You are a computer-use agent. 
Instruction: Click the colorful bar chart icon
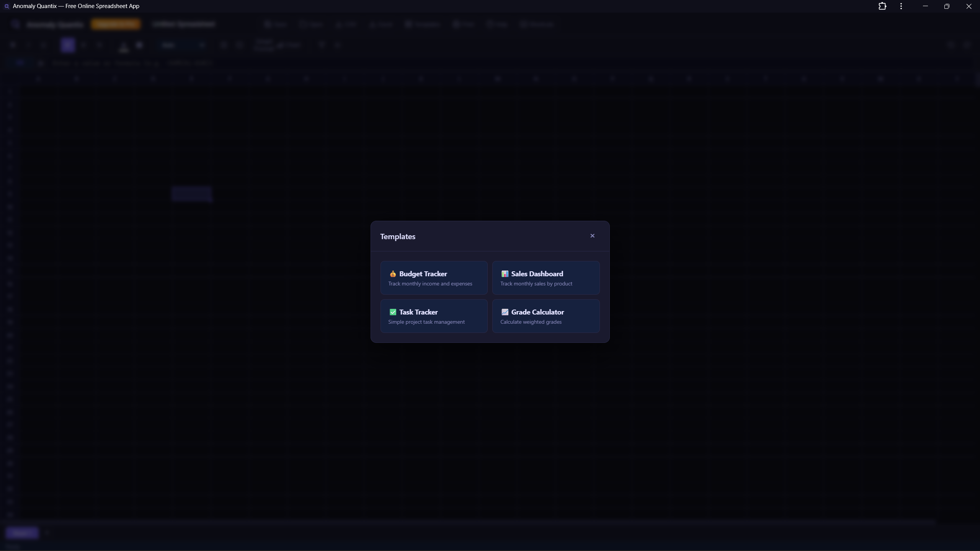pos(505,274)
